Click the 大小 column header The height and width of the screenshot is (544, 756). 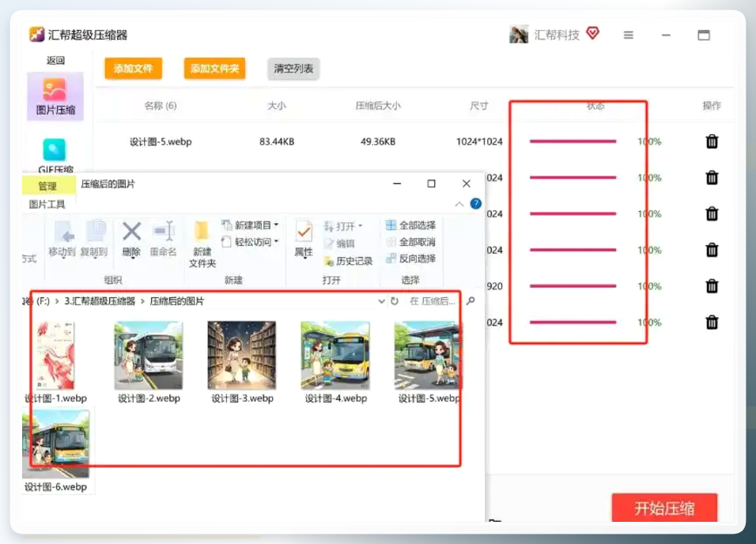pyautogui.click(x=277, y=106)
